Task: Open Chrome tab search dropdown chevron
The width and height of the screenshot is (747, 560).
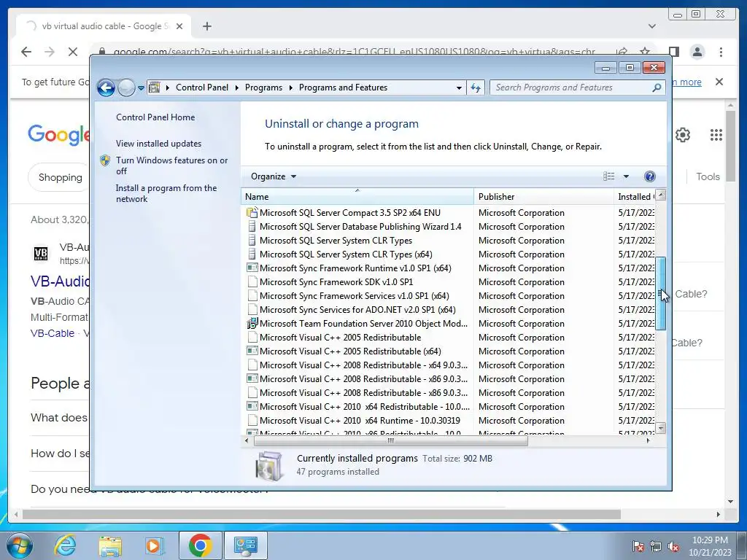Action: pos(651,26)
